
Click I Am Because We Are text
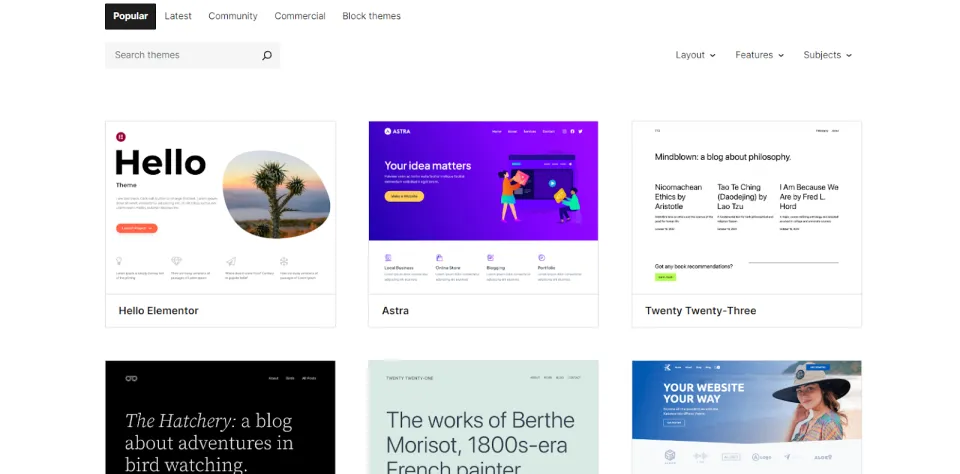point(809,197)
